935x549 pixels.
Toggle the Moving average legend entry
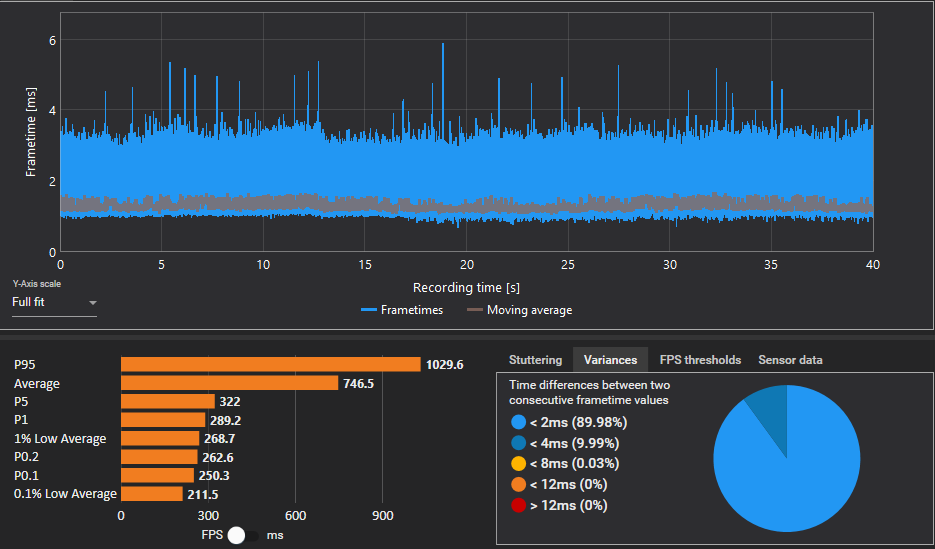(519, 310)
